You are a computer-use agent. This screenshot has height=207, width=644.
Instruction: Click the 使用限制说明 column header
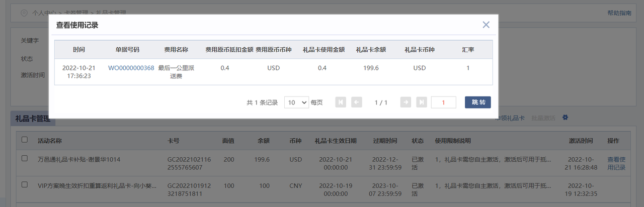tap(453, 140)
